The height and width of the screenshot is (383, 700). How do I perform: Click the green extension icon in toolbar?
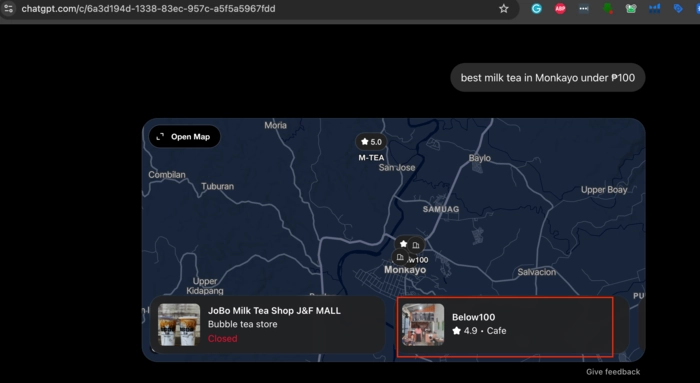point(607,8)
